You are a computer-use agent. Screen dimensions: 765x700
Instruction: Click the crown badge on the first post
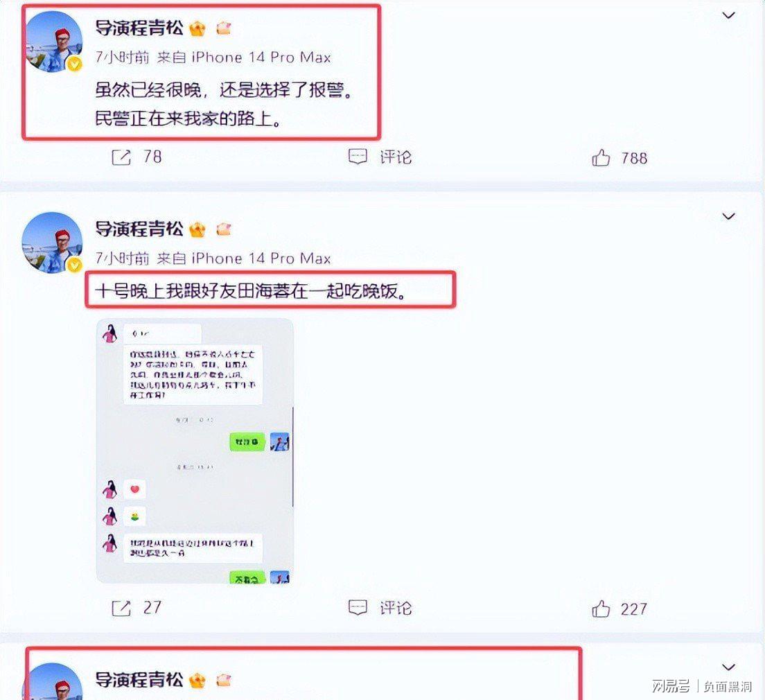pos(197,29)
